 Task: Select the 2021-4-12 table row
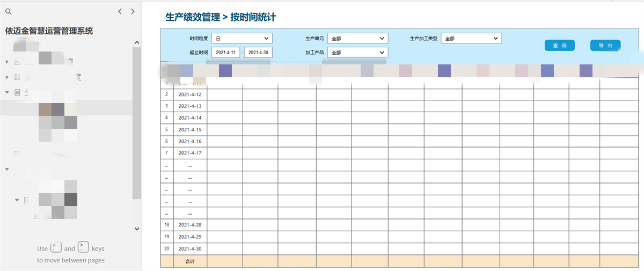(x=190, y=94)
